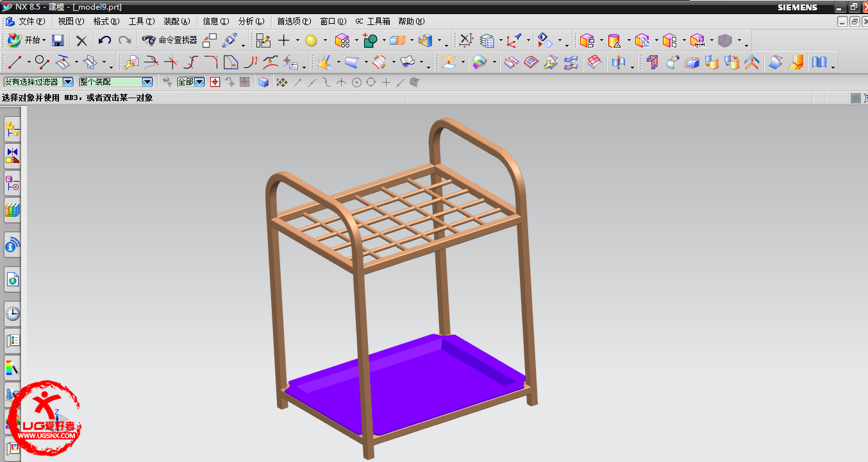
Task: Select the Arc/Circle tool
Action: [x=41, y=62]
